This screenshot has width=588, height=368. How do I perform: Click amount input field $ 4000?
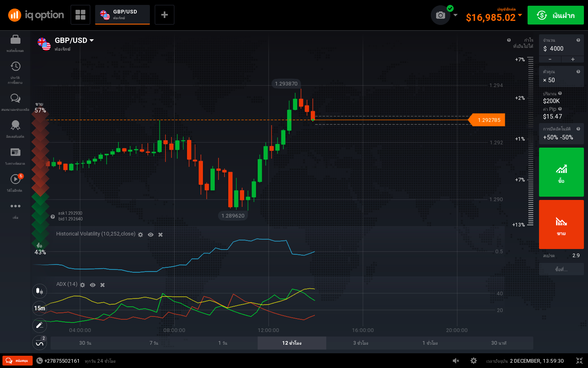[561, 46]
